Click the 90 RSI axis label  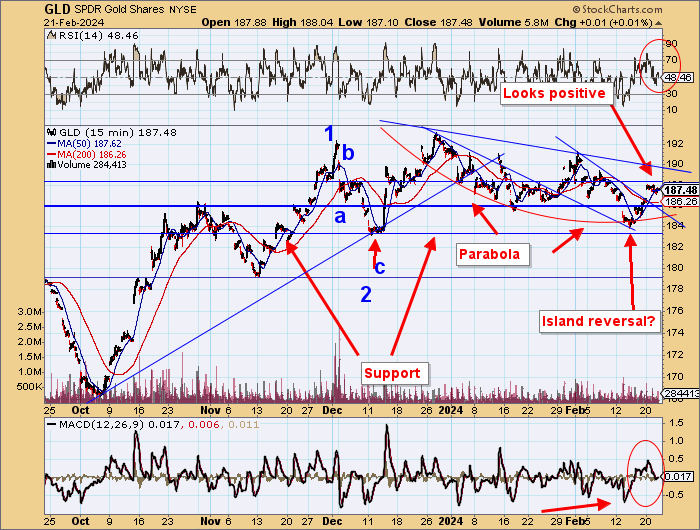tap(672, 44)
